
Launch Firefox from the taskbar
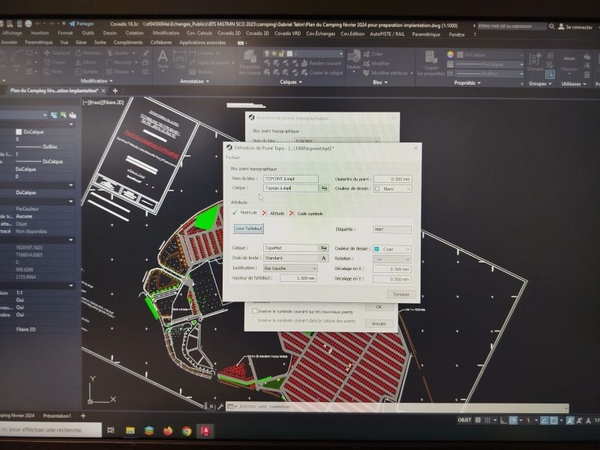(166, 430)
